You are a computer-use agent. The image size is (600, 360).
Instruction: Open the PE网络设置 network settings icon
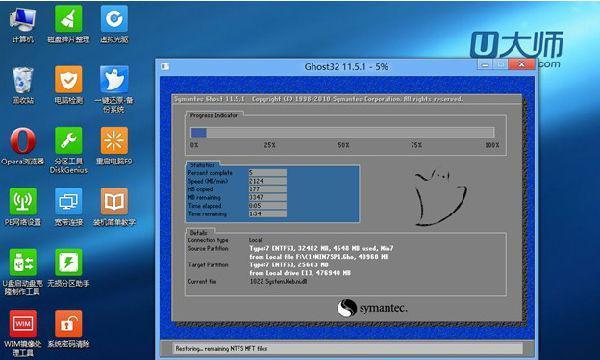coord(23,201)
